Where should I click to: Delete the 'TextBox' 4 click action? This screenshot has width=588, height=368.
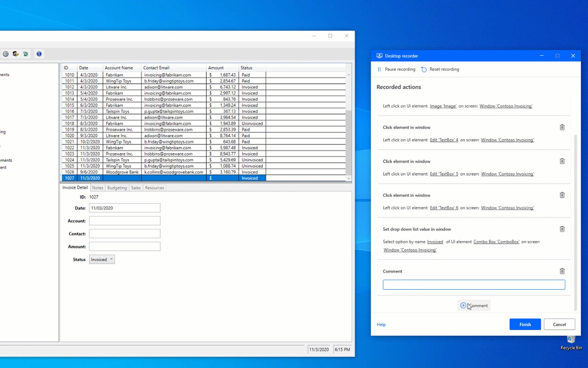click(x=562, y=127)
